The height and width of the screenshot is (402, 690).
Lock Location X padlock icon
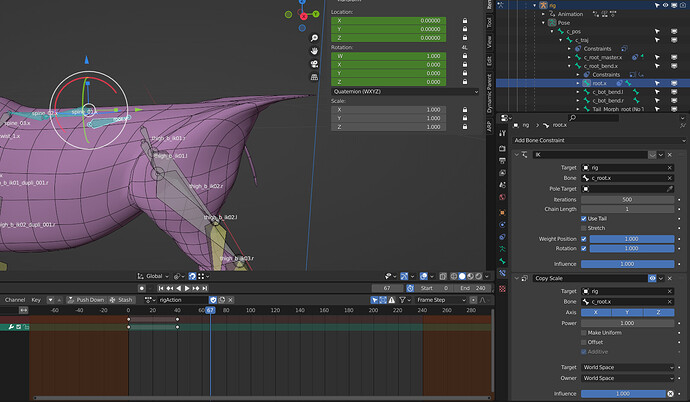465,21
